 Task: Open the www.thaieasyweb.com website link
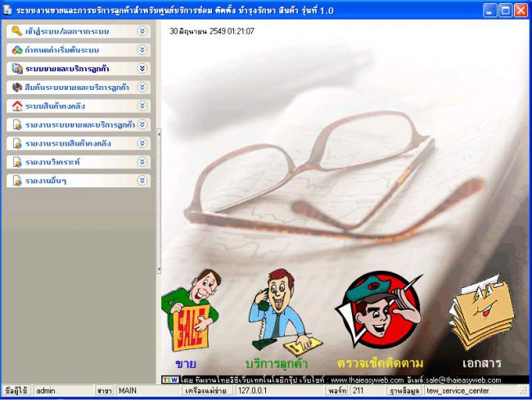(x=367, y=380)
